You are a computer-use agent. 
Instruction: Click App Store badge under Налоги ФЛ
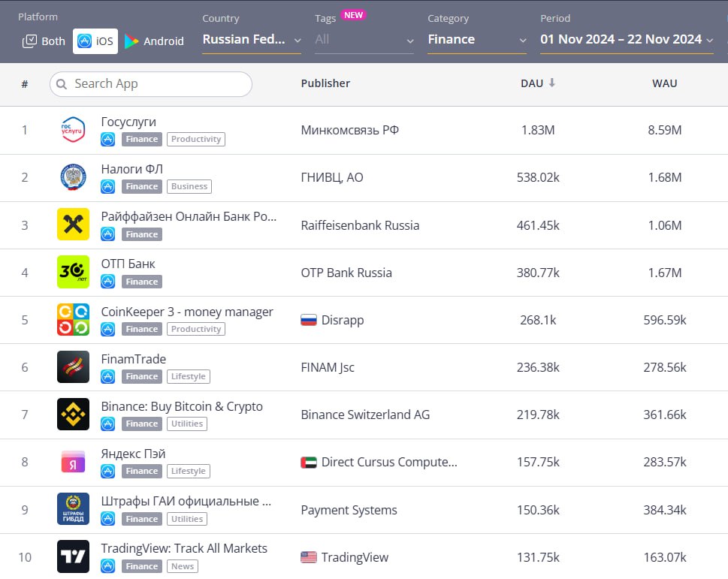click(107, 186)
